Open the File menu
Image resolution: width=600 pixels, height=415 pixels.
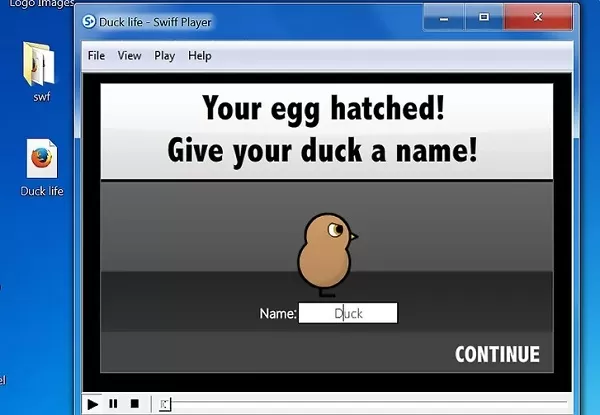point(96,56)
